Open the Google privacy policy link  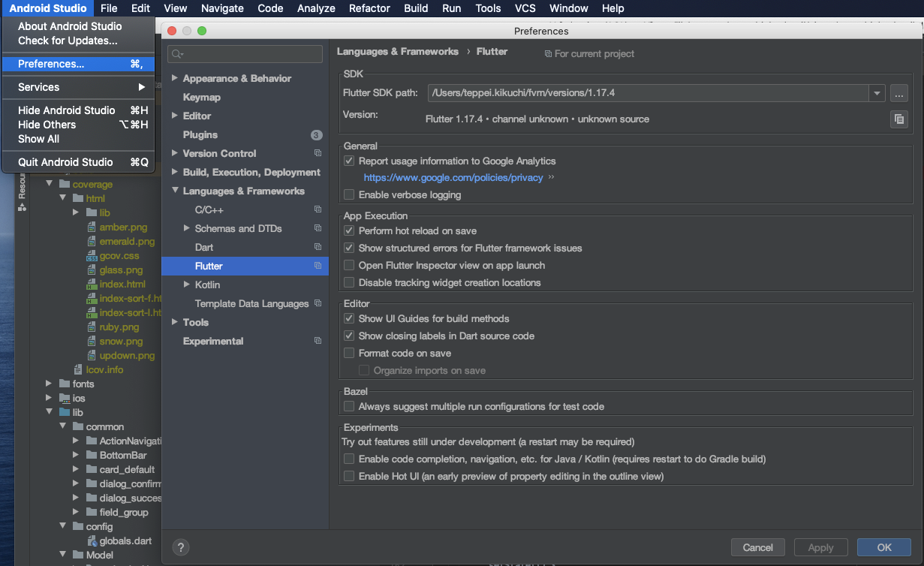pyautogui.click(x=453, y=178)
